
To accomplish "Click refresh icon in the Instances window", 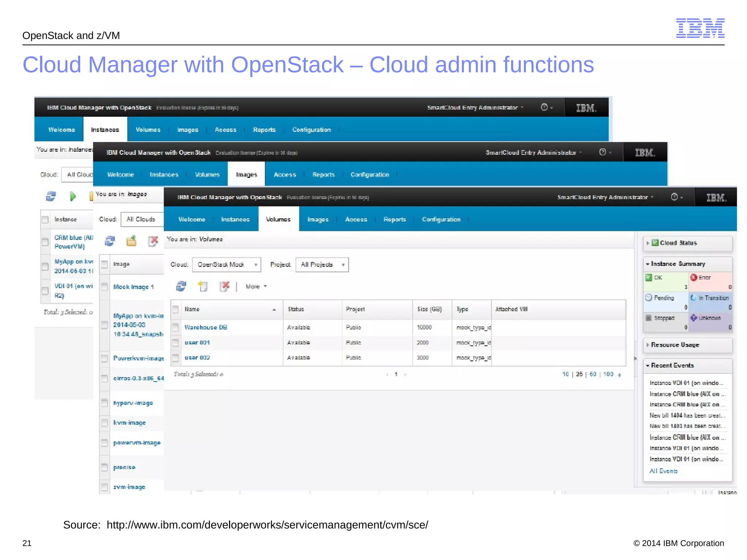I will 51,197.
